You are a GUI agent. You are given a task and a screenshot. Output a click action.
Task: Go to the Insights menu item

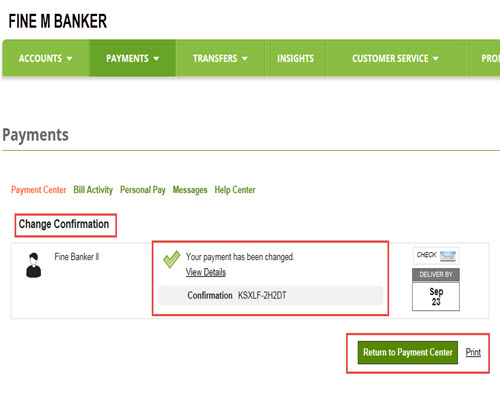coord(295,58)
